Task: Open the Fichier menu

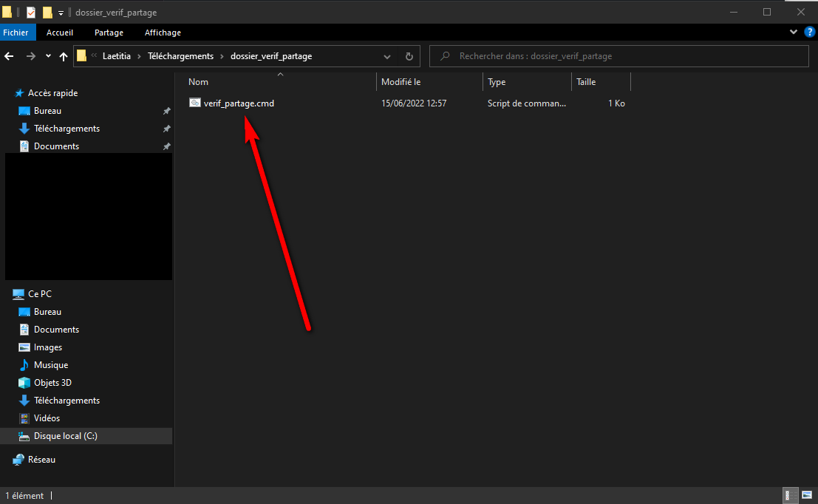Action: pyautogui.click(x=16, y=33)
